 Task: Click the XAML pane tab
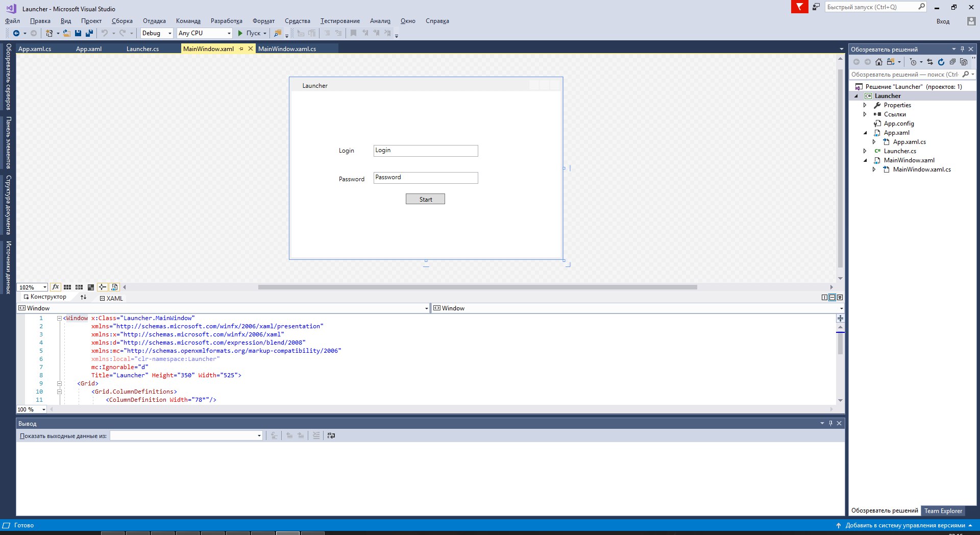(x=111, y=298)
